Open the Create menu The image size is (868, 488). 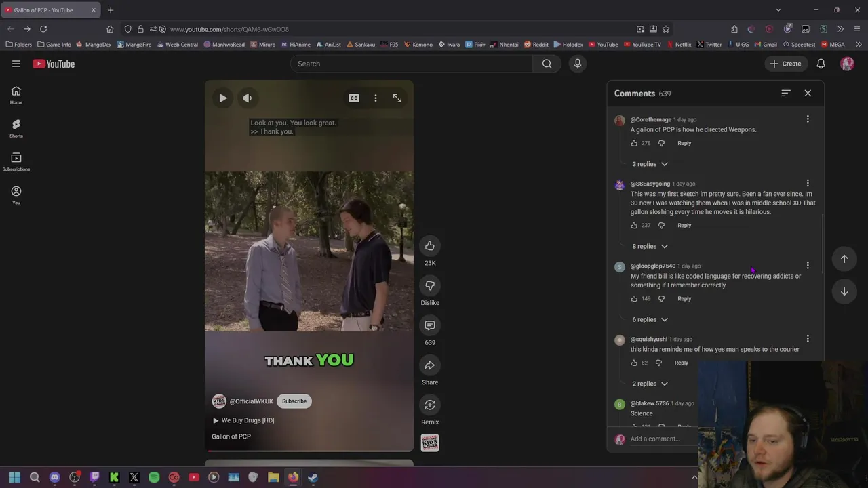(785, 64)
